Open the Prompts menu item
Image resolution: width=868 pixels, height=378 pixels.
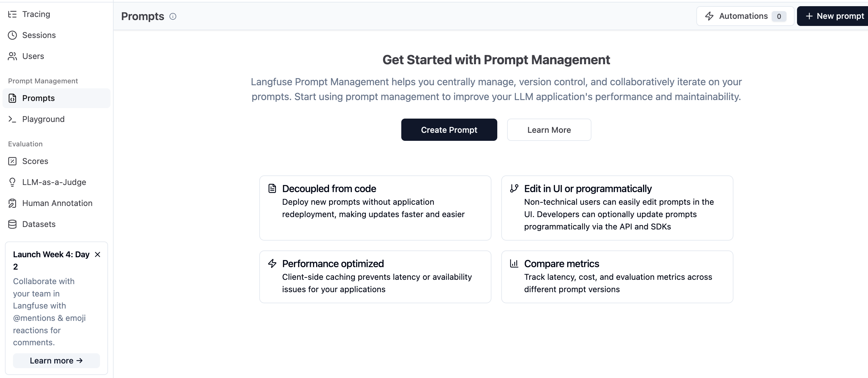(38, 98)
